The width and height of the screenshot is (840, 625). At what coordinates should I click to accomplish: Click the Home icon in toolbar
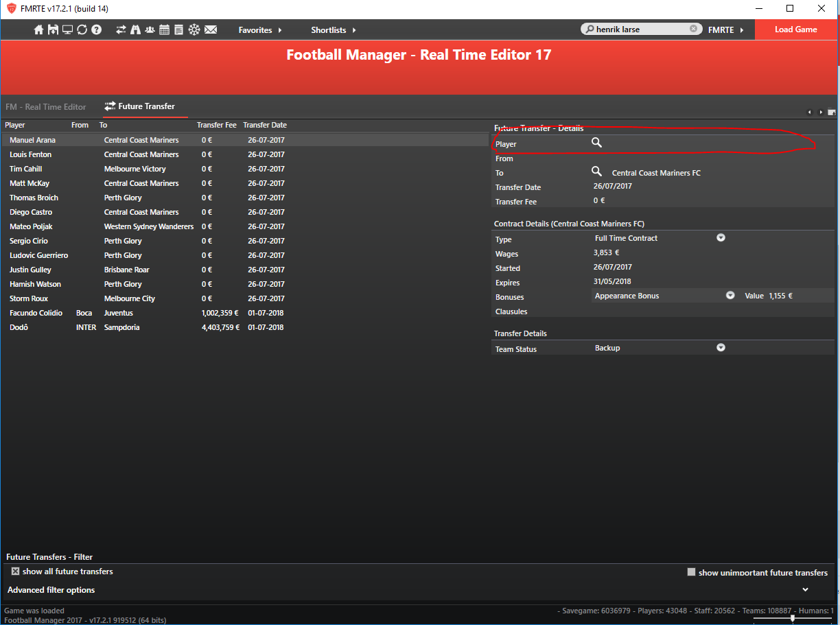(38, 30)
